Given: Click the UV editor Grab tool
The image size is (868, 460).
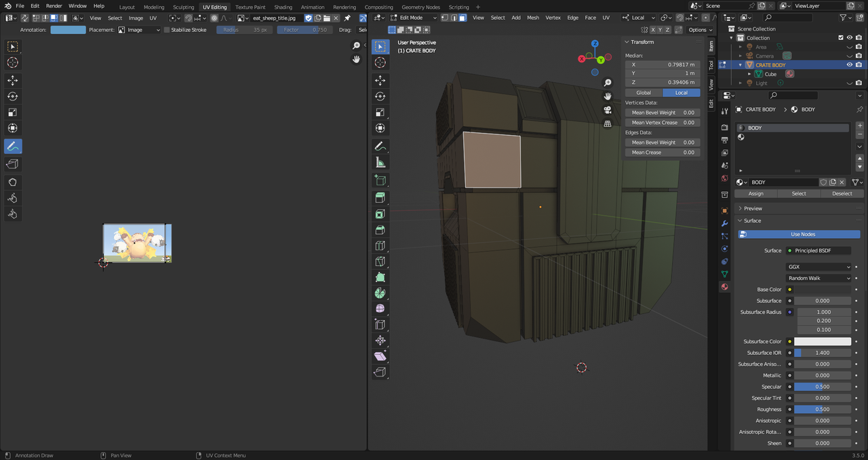Looking at the screenshot, I should click(x=13, y=182).
